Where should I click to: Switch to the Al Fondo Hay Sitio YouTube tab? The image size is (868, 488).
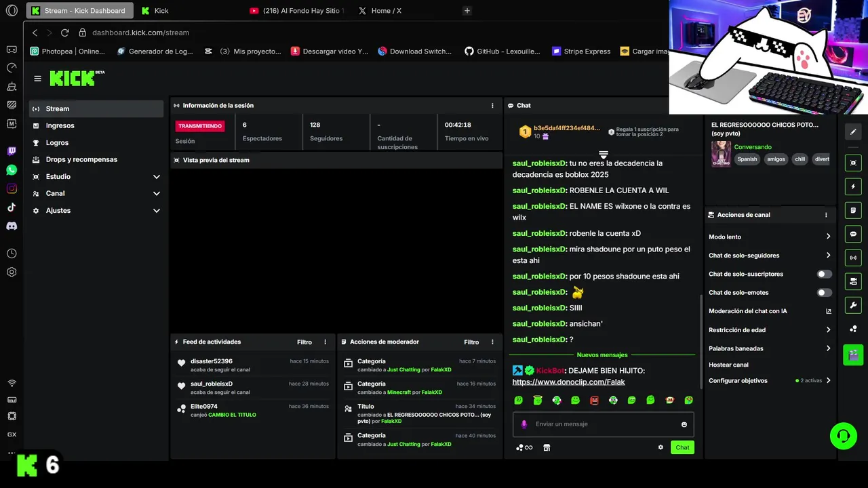coord(298,11)
